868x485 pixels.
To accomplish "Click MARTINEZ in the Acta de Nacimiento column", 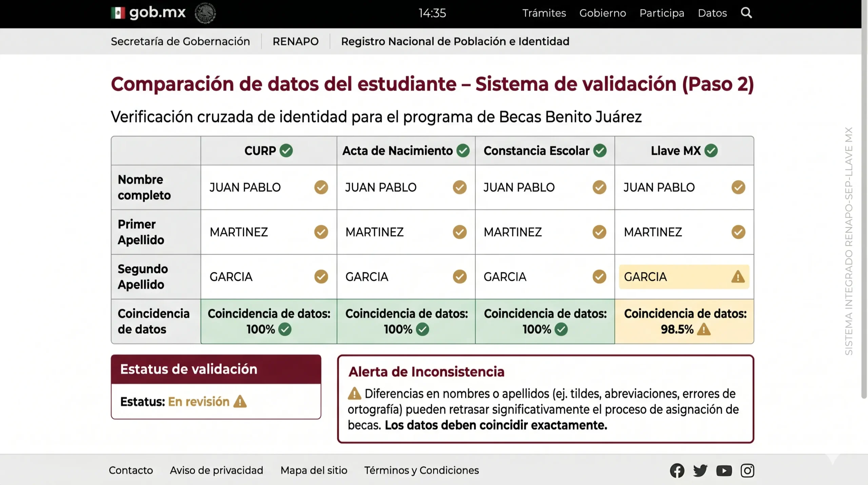I will pos(374,232).
